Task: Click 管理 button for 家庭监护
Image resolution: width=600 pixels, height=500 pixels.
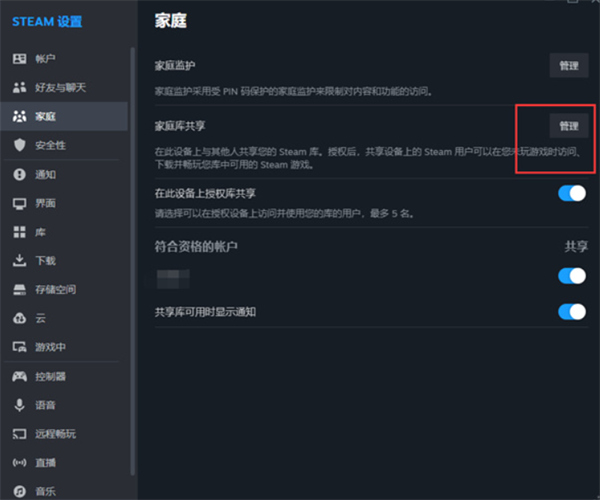Action: [x=569, y=66]
